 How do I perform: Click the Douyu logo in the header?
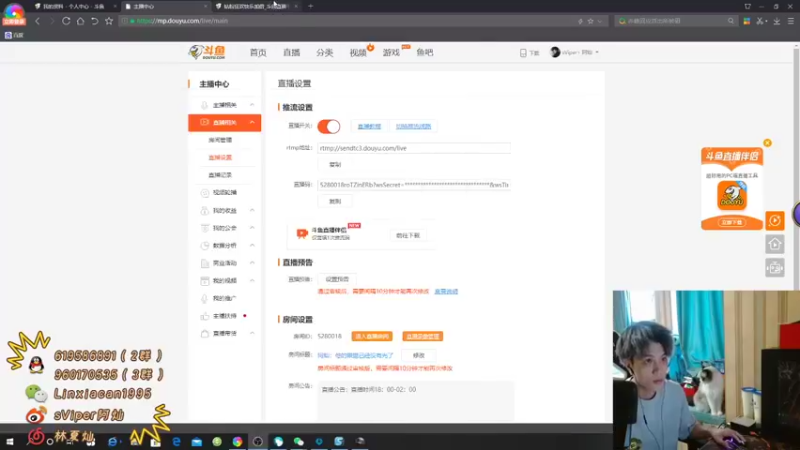point(207,52)
